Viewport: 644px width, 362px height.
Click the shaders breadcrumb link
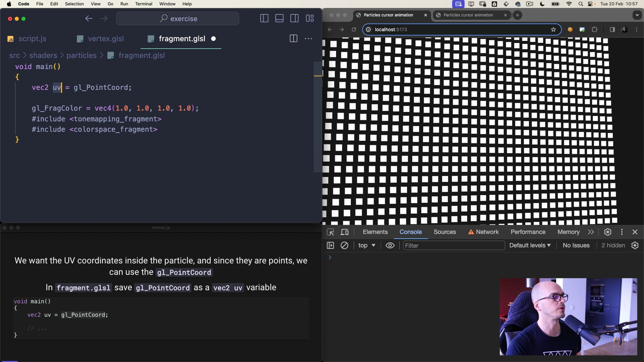coord(43,56)
